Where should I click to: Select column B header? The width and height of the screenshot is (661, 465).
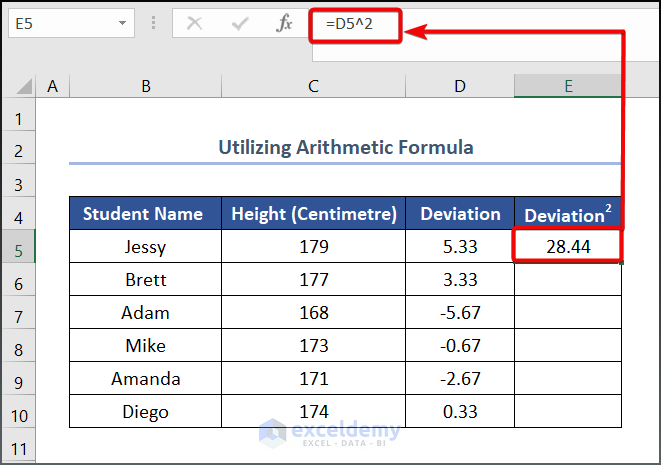pyautogui.click(x=146, y=87)
